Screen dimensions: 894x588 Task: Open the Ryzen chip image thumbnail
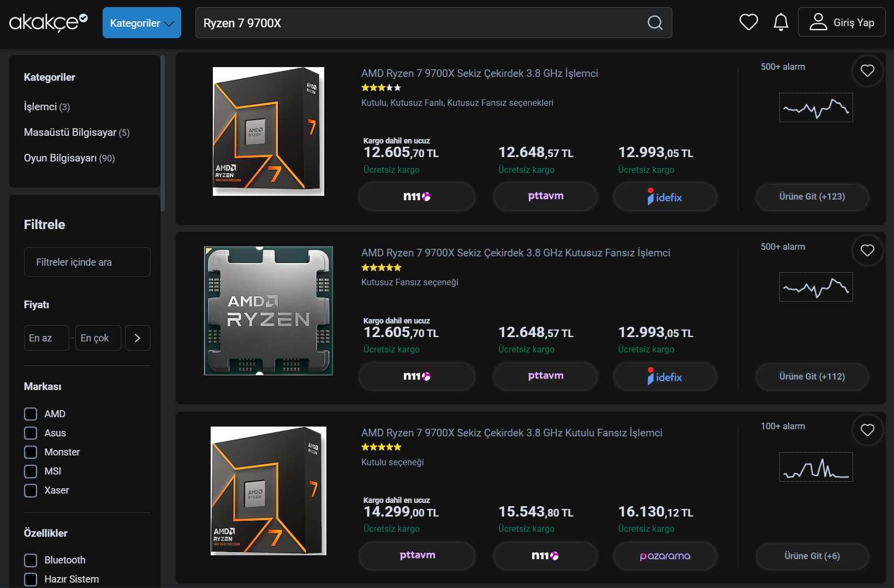269,311
